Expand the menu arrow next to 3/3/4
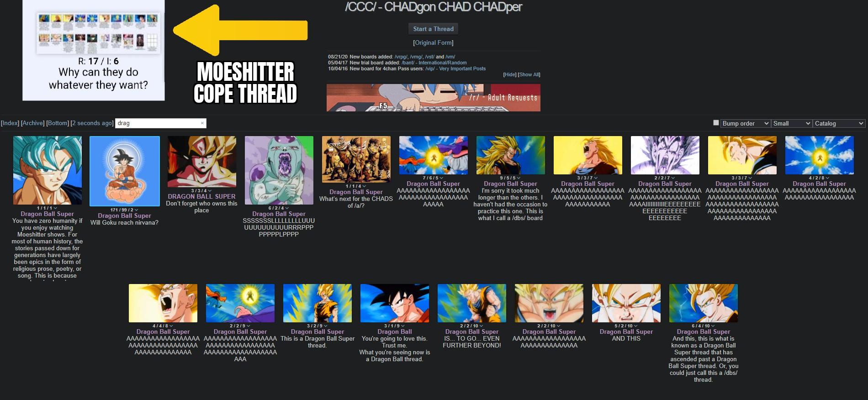Image resolution: width=868 pixels, height=400 pixels. [x=211, y=191]
